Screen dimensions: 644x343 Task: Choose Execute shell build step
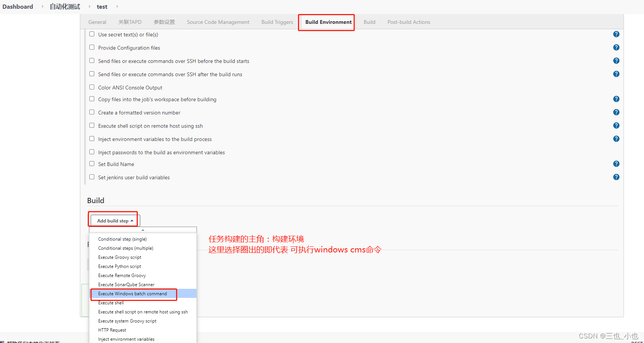(143, 303)
